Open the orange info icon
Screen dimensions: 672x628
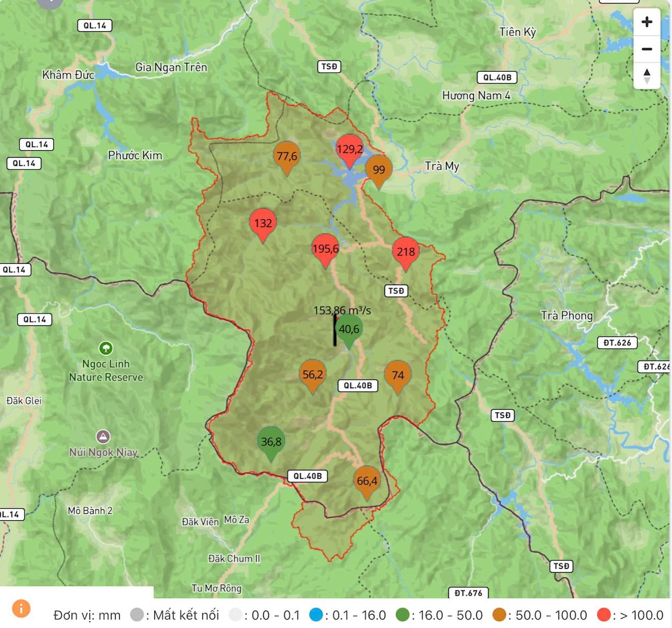click(21, 609)
